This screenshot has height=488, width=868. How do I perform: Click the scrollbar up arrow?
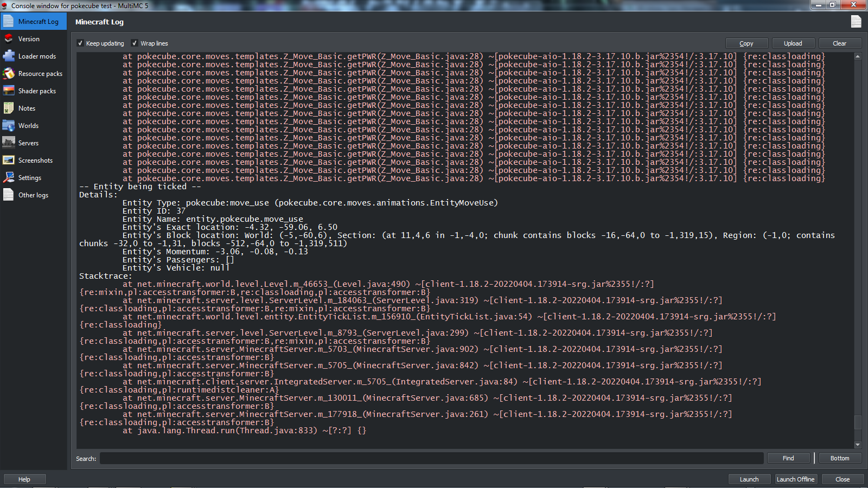tap(858, 56)
